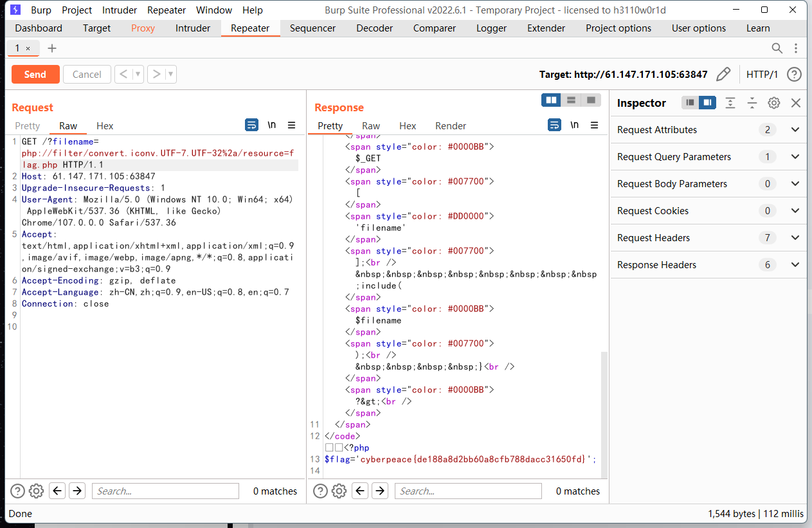The height and width of the screenshot is (528, 812).
Task: Click the Burp Suite logo icon
Action: (x=15, y=10)
